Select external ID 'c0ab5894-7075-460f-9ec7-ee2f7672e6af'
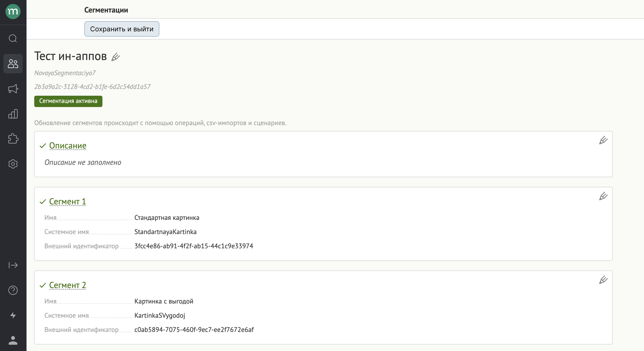Image resolution: width=644 pixels, height=351 pixels. click(x=194, y=330)
